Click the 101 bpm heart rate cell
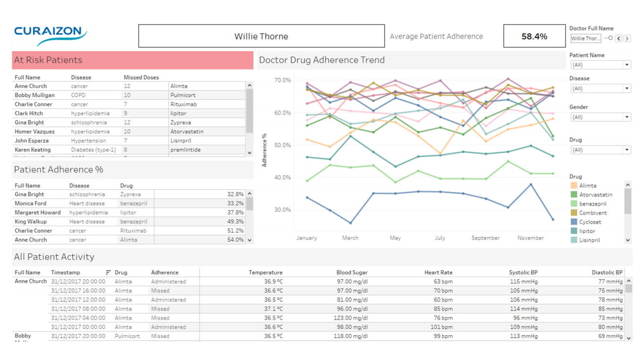The width and height of the screenshot is (644, 351). pos(441,327)
